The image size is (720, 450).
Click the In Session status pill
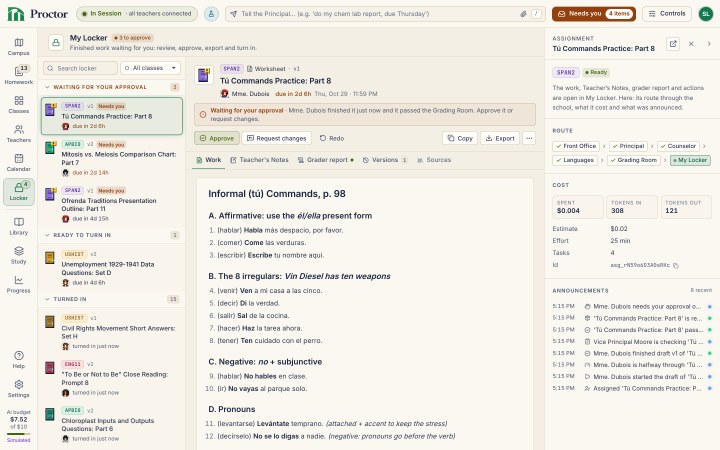137,14
